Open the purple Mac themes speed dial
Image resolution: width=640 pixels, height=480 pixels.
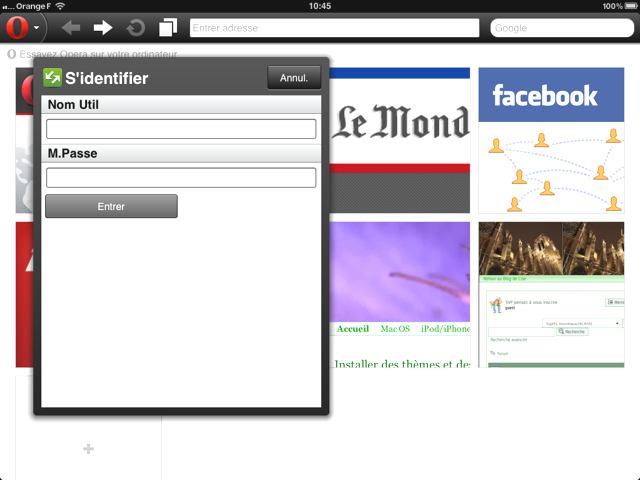coord(400,295)
